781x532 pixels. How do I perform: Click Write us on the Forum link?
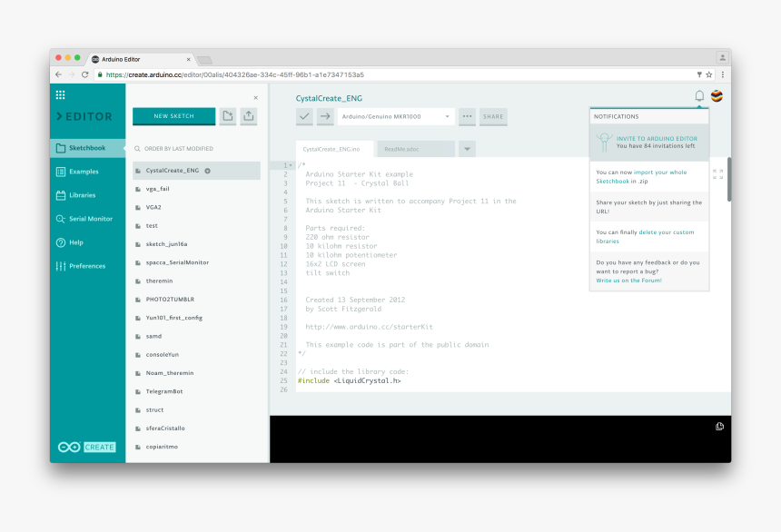pos(628,281)
